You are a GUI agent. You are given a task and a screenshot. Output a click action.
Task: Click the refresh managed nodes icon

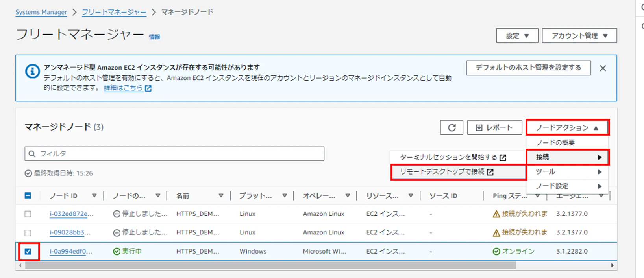pyautogui.click(x=452, y=127)
